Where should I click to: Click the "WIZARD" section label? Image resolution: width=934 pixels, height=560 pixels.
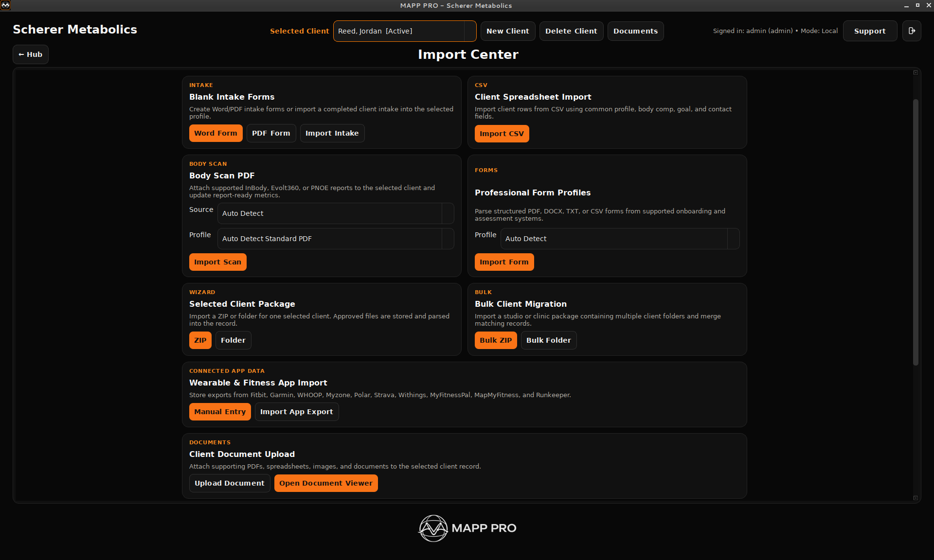pos(202,292)
